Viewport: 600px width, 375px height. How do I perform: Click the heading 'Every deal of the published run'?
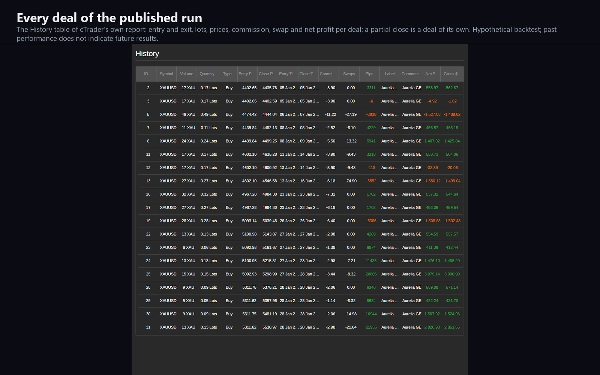pyautogui.click(x=109, y=18)
